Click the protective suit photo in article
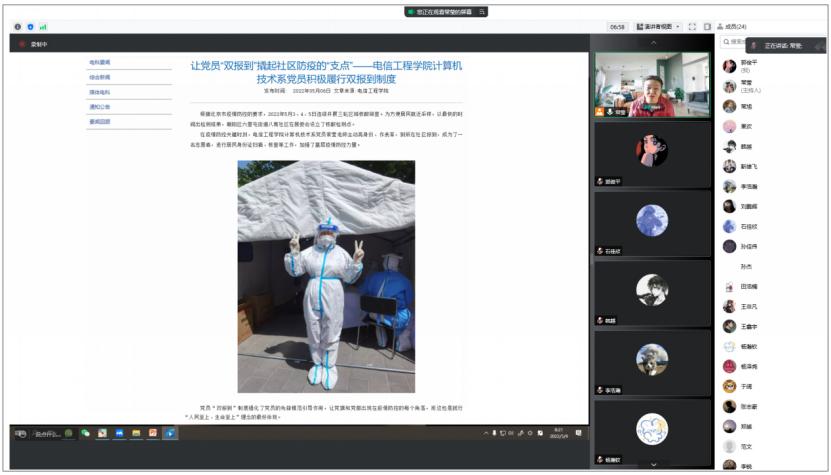This screenshot has height=475, width=831. coord(326,277)
